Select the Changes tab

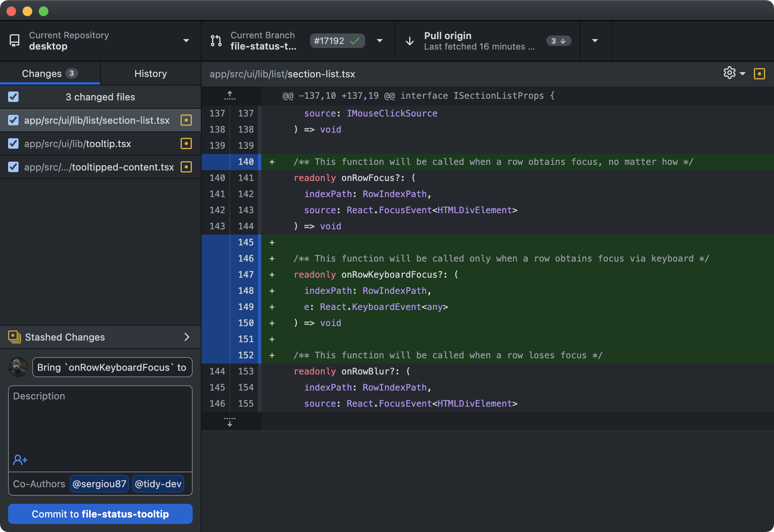point(50,73)
